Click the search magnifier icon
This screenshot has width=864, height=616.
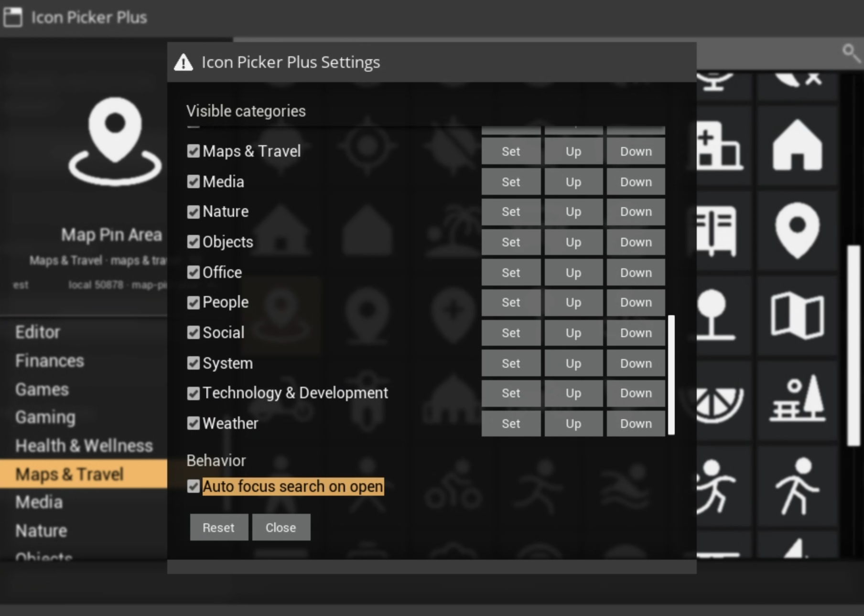coord(851,53)
